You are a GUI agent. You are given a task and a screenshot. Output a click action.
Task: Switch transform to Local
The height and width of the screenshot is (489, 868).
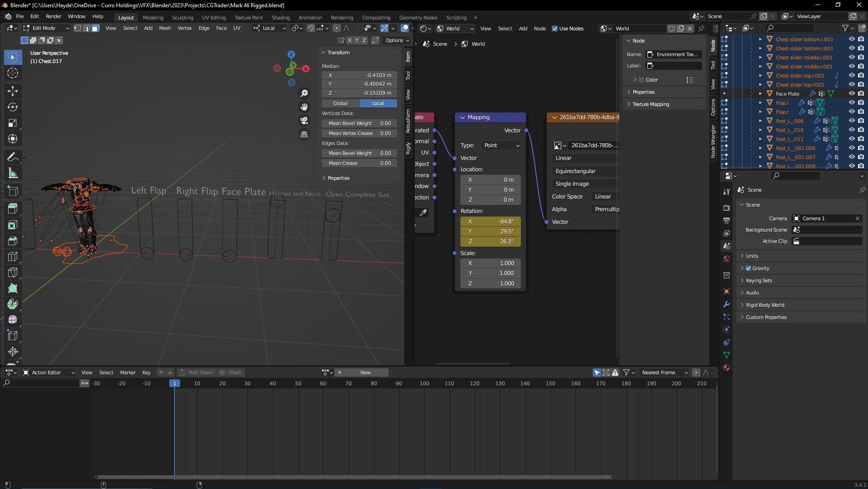pyautogui.click(x=378, y=103)
